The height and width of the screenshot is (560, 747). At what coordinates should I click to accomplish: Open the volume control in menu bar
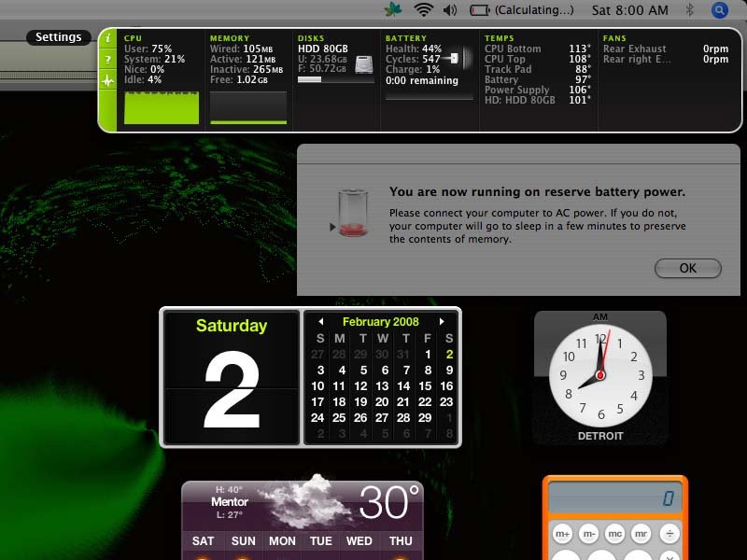pyautogui.click(x=450, y=10)
